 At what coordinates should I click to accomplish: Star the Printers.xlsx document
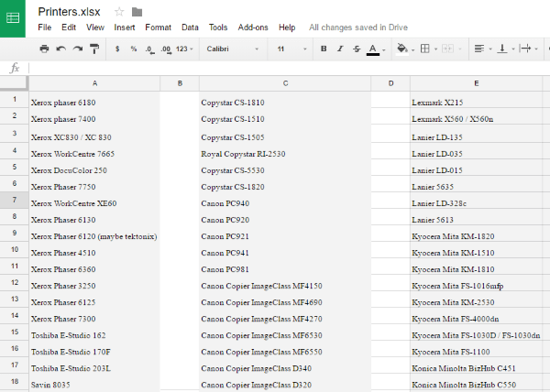(x=119, y=12)
